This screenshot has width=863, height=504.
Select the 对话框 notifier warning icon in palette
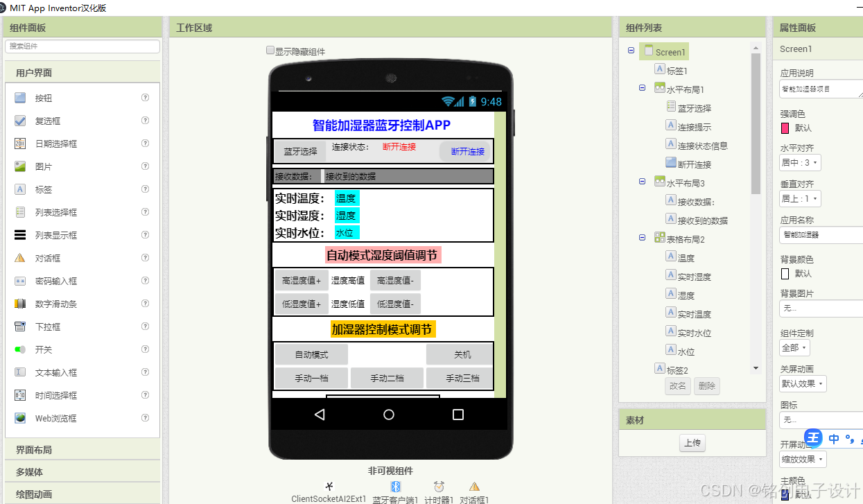pyautogui.click(x=20, y=258)
